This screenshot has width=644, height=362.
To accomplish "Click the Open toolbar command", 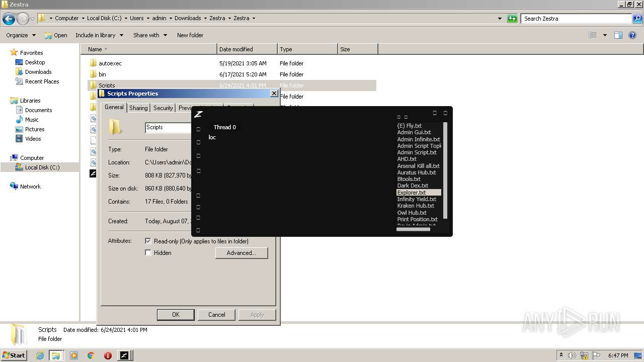I will click(x=56, y=35).
